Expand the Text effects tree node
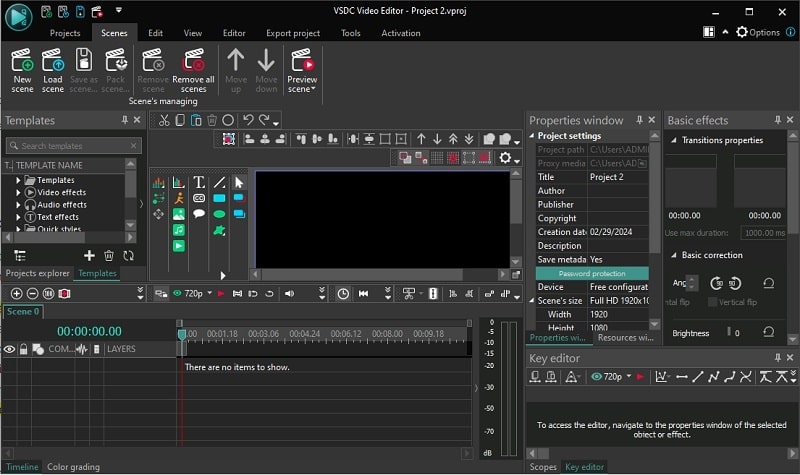 (18, 217)
